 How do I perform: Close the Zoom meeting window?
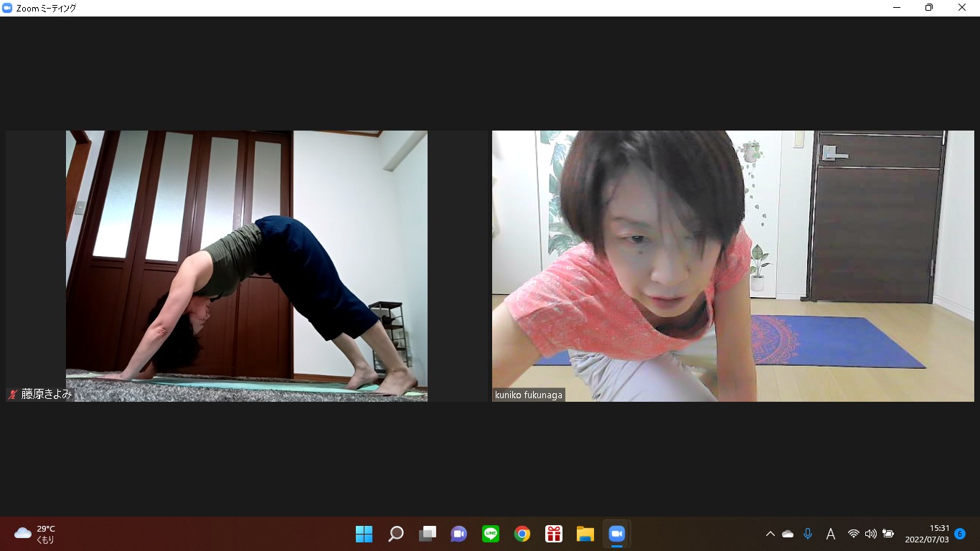coord(962,8)
